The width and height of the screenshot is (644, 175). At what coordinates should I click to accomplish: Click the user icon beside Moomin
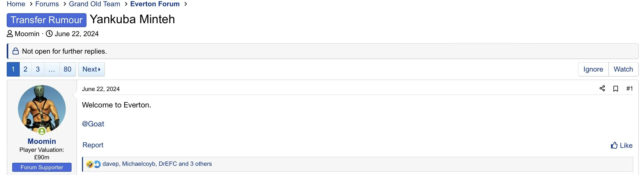(x=10, y=34)
